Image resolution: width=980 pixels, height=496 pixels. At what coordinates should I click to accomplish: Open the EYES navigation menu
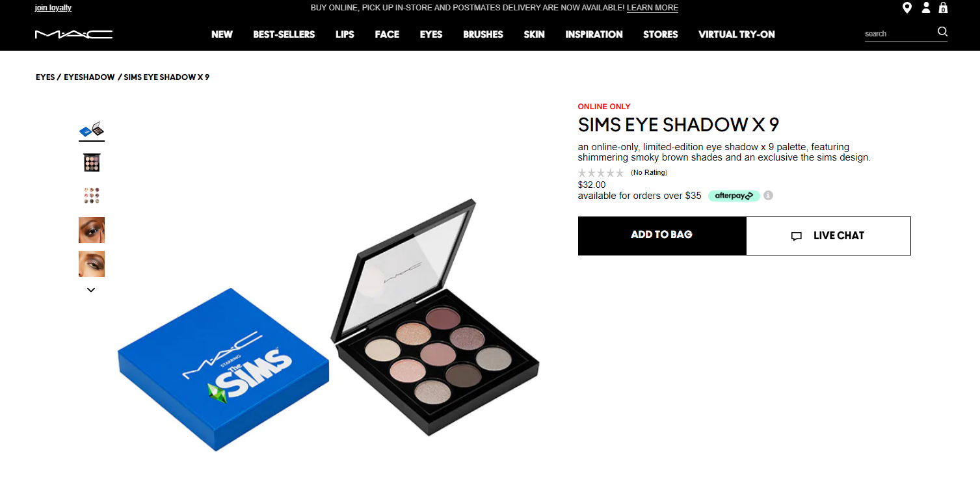431,34
